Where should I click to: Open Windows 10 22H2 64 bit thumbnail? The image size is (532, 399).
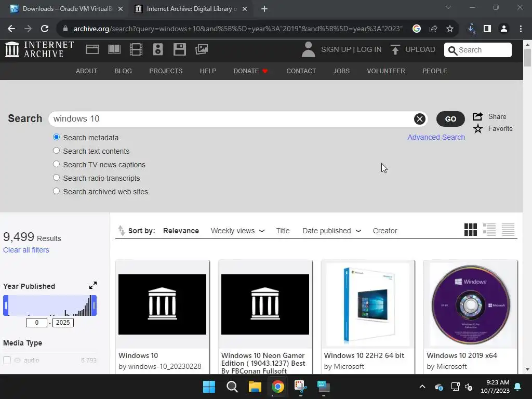(x=368, y=304)
